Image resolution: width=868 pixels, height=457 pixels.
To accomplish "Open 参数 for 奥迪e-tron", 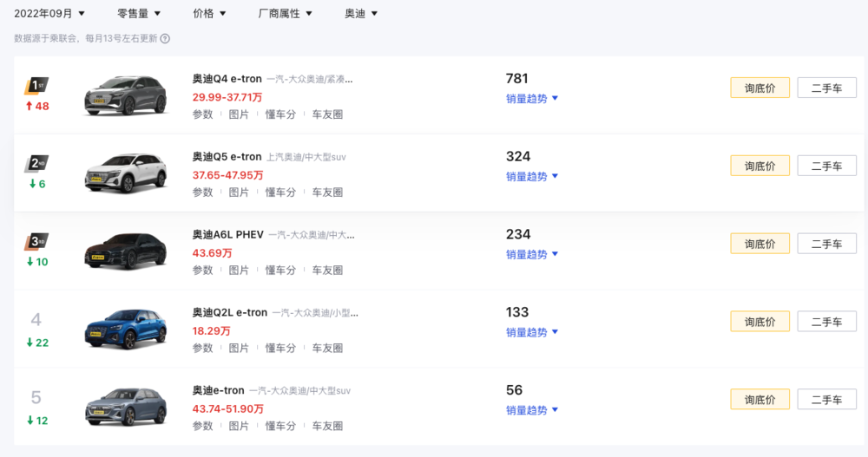I will click(202, 427).
